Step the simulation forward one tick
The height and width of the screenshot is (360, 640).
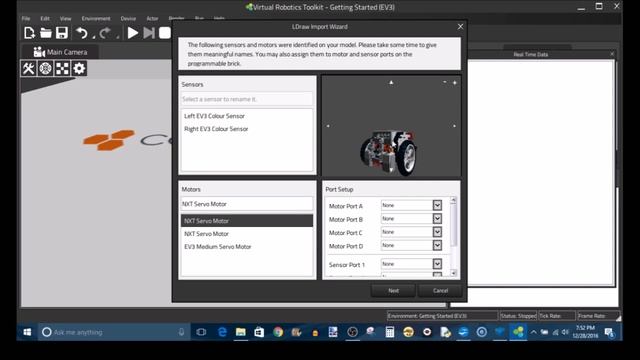pos(149,33)
